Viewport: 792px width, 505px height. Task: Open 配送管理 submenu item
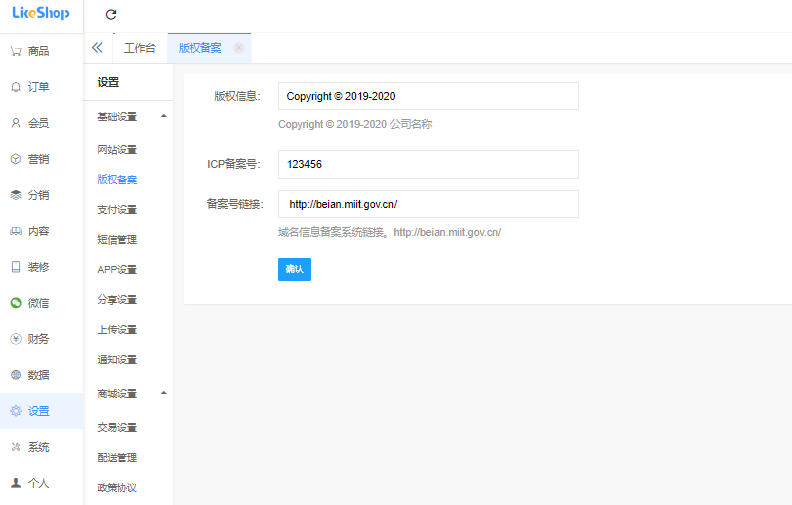[117, 458]
